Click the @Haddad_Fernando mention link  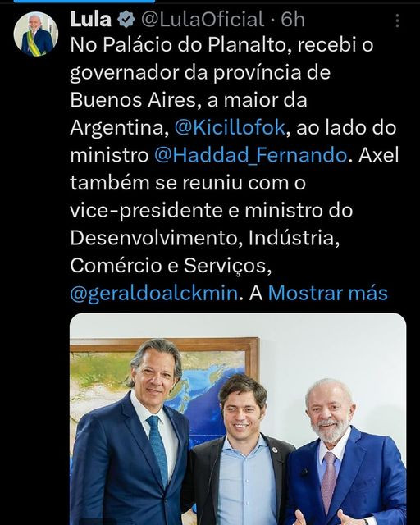pyautogui.click(x=250, y=155)
